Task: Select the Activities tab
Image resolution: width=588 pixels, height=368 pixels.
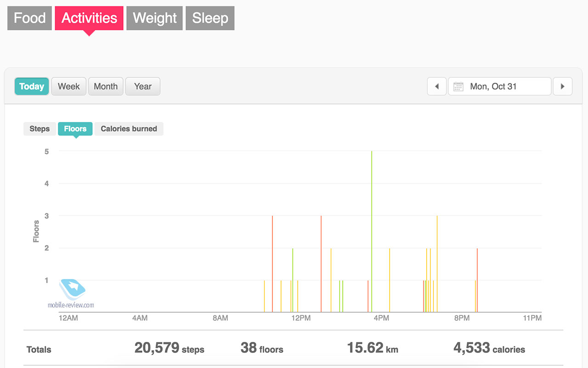Action: 89,18
